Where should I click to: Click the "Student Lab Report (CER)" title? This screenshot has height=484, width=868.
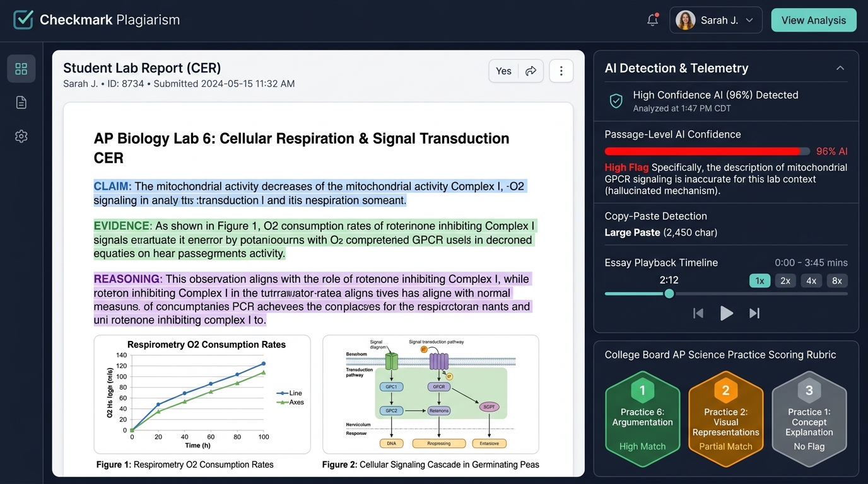click(x=142, y=68)
